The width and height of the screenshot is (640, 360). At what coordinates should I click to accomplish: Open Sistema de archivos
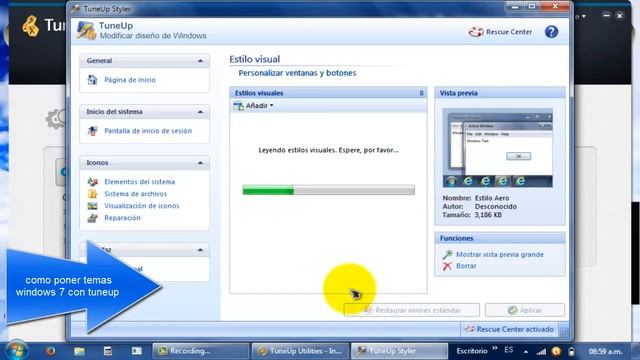click(x=136, y=194)
